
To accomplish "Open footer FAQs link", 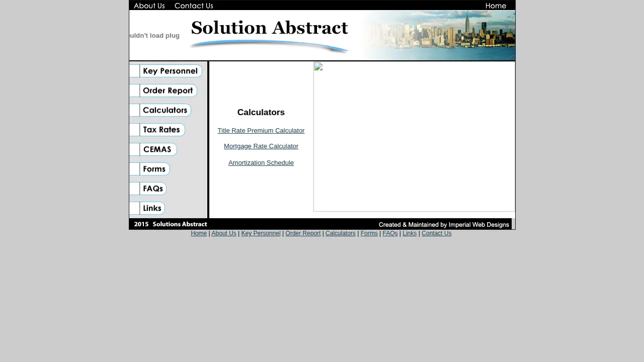I will click(x=390, y=233).
